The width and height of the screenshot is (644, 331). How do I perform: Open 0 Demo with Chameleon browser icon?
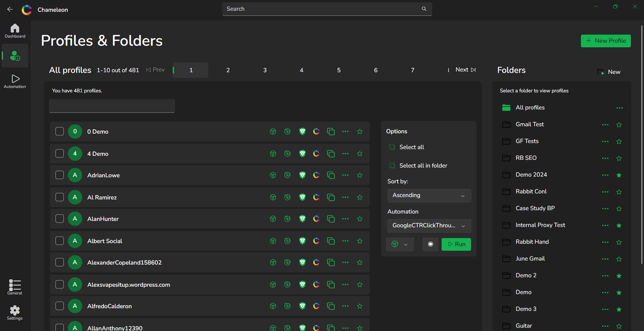pyautogui.click(x=316, y=131)
